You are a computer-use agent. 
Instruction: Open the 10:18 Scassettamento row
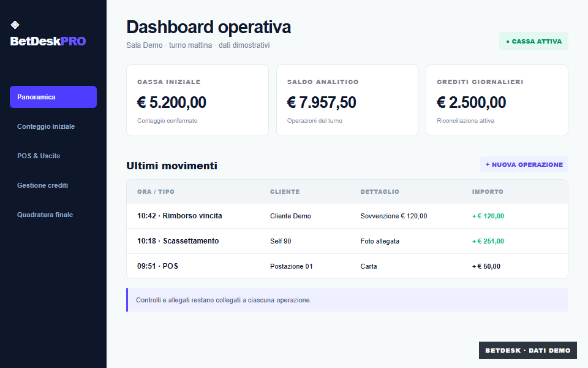tap(347, 241)
